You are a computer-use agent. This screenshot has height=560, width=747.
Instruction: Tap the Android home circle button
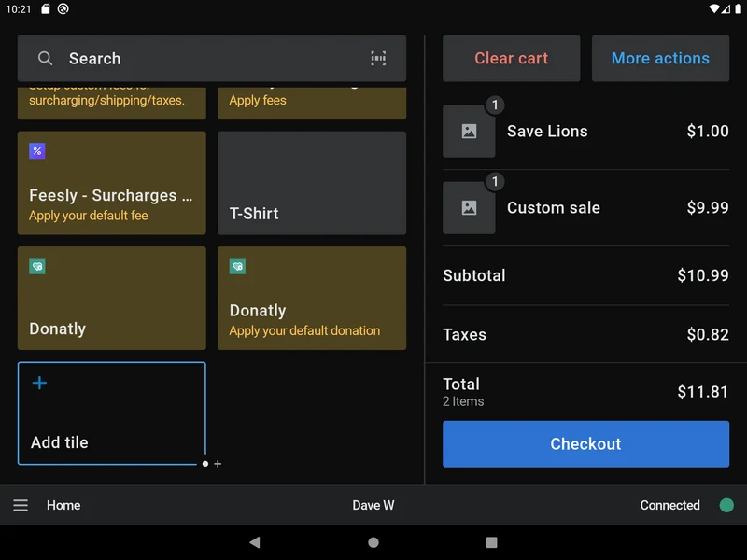pyautogui.click(x=373, y=542)
